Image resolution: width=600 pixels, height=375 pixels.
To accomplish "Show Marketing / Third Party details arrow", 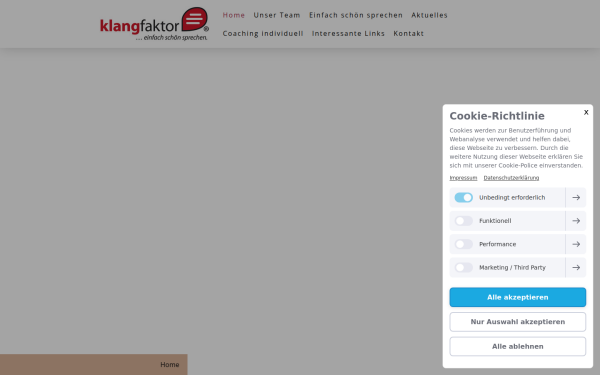I will point(576,267).
